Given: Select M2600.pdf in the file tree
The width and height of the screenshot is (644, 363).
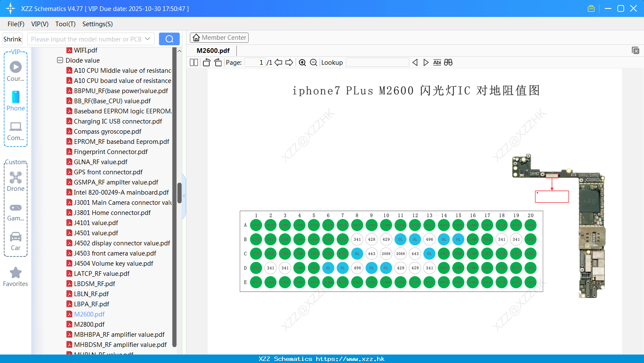Looking at the screenshot, I should [x=89, y=314].
